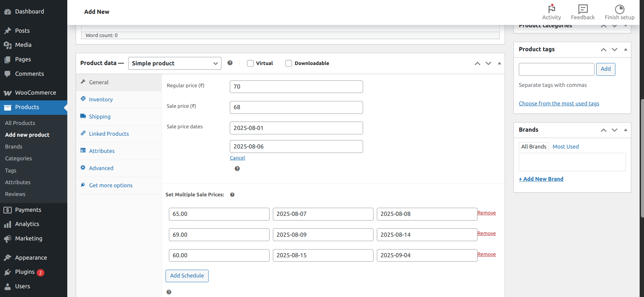
Task: Open Categories submenu item
Action: pyautogui.click(x=19, y=159)
